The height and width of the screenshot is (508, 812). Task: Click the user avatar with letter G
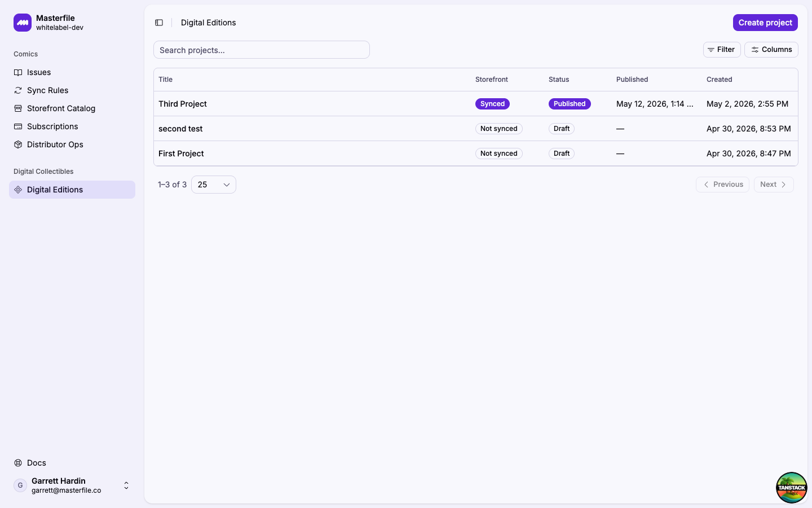coord(20,485)
